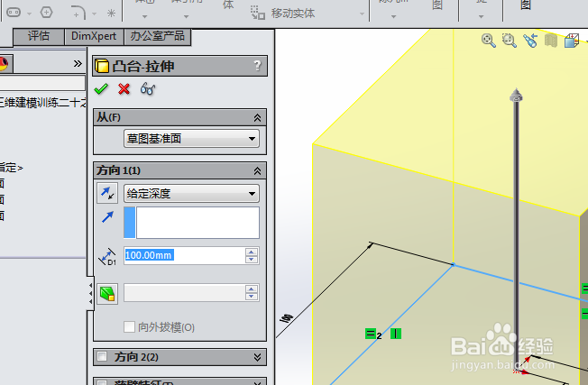
Task: Enable the 向外拔模 draft outward checkbox
Action: [129, 326]
